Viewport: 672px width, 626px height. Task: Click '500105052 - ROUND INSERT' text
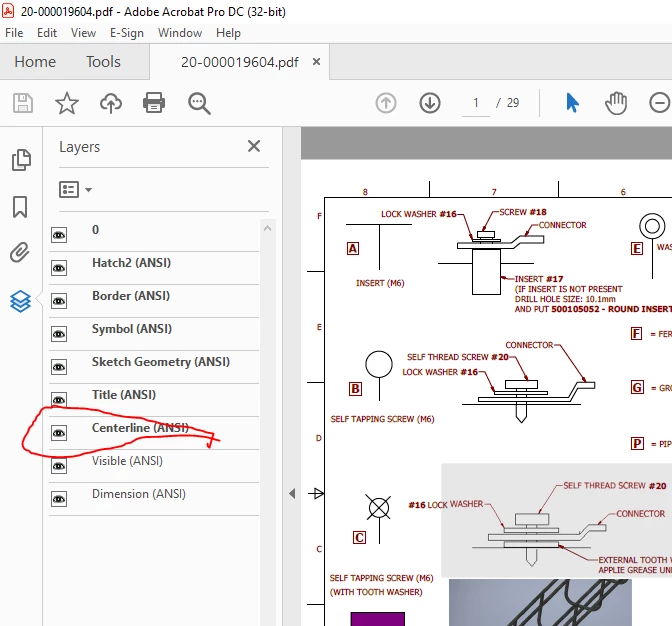pos(612,309)
